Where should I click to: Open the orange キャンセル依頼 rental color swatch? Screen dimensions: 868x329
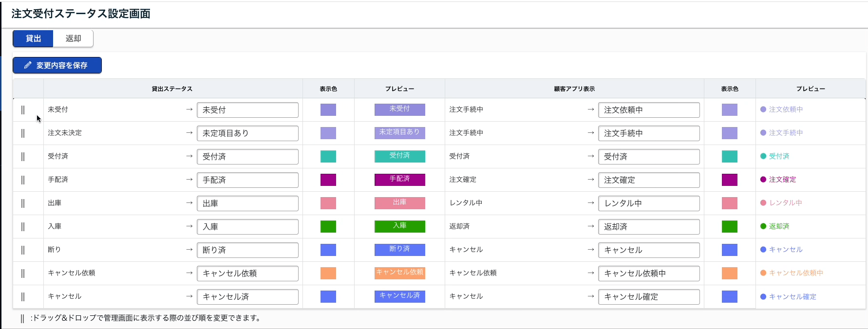(x=328, y=274)
